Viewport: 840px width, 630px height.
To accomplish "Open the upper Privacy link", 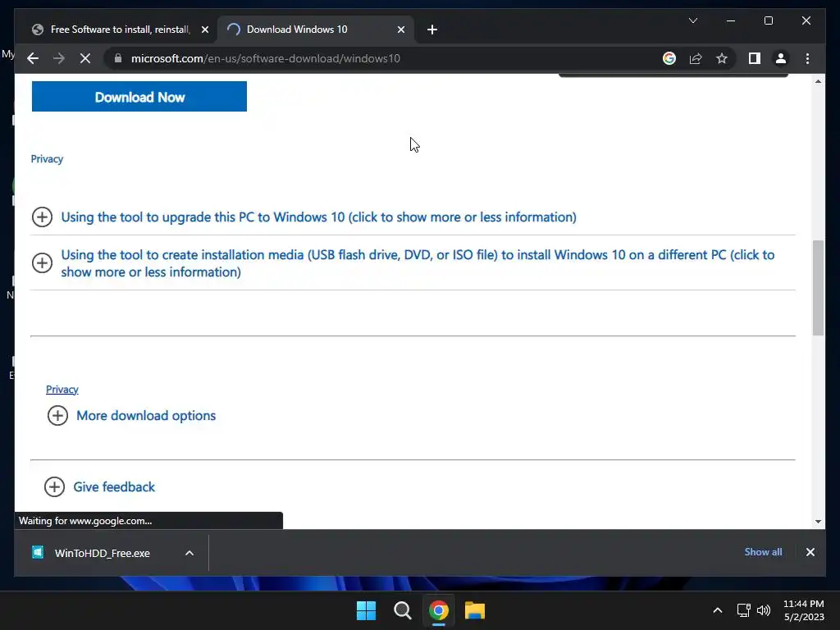I will point(47,159).
